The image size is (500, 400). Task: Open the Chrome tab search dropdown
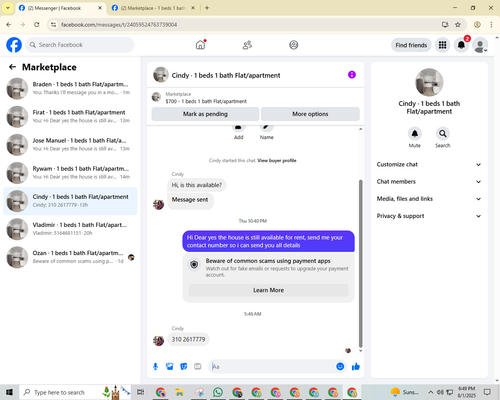pos(7,8)
